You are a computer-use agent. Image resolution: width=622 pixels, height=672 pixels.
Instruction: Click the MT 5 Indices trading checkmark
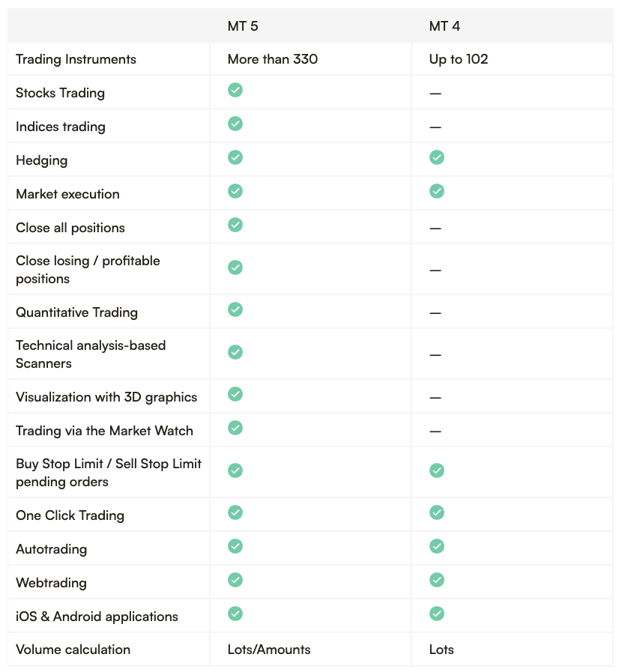pos(235,124)
